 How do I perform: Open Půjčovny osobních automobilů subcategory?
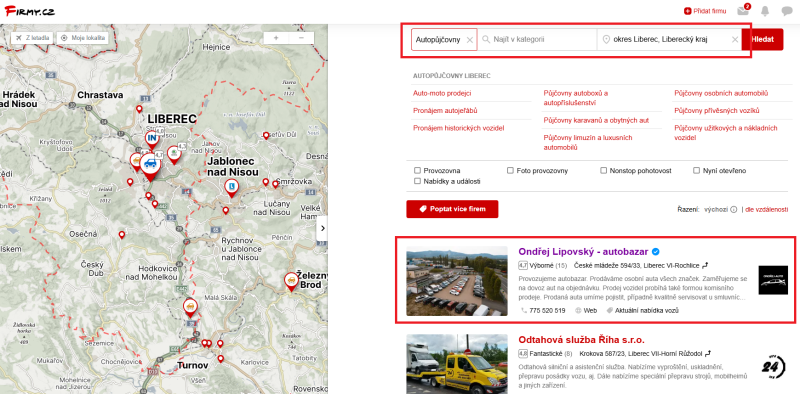click(x=721, y=93)
